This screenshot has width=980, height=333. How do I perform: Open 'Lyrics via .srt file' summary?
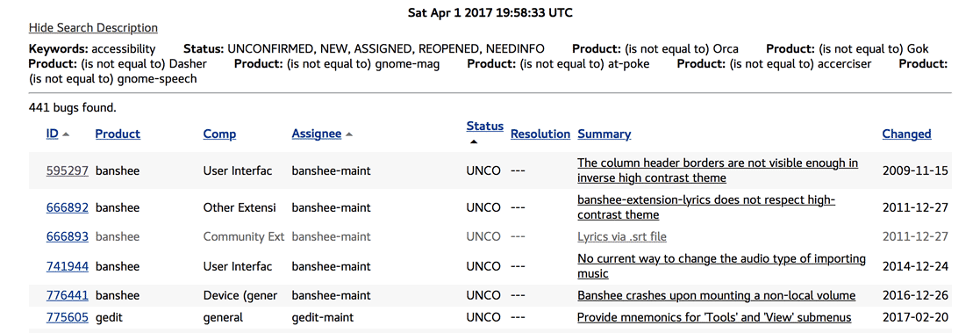pos(622,236)
